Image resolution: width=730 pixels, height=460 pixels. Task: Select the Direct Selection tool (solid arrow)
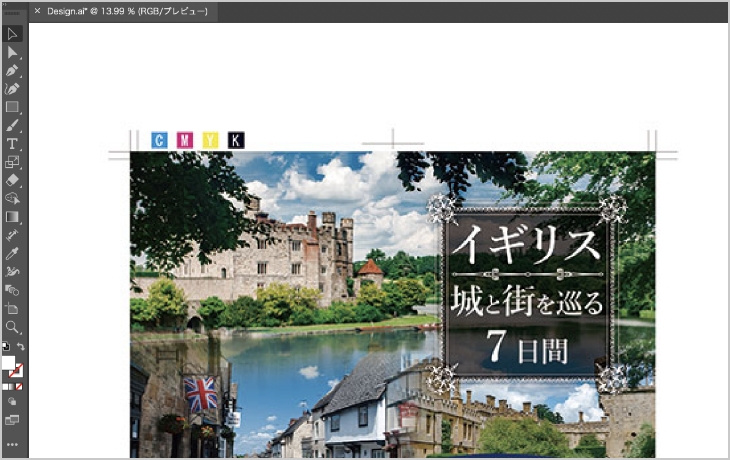[12, 52]
